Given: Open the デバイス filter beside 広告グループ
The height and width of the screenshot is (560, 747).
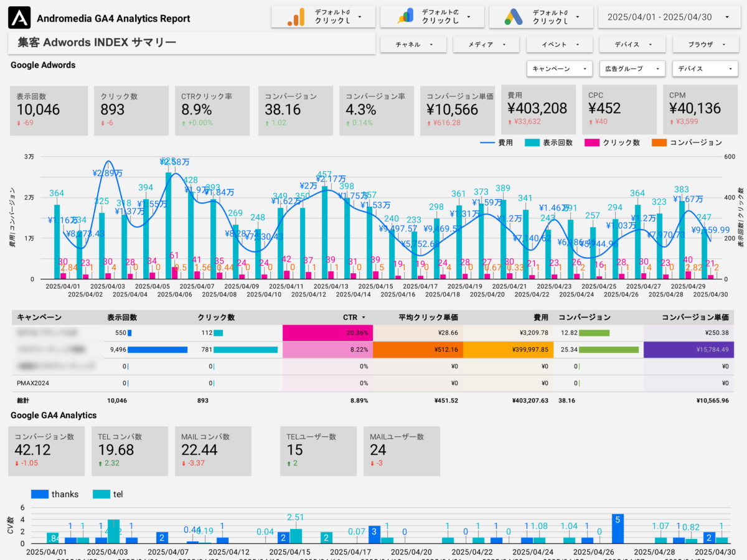Looking at the screenshot, I should coord(705,69).
